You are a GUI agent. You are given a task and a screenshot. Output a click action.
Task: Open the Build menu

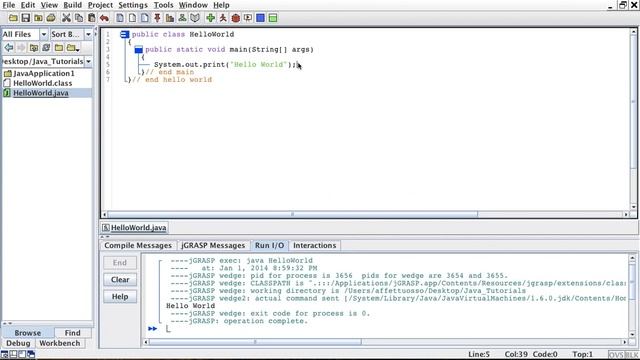(x=73, y=5)
